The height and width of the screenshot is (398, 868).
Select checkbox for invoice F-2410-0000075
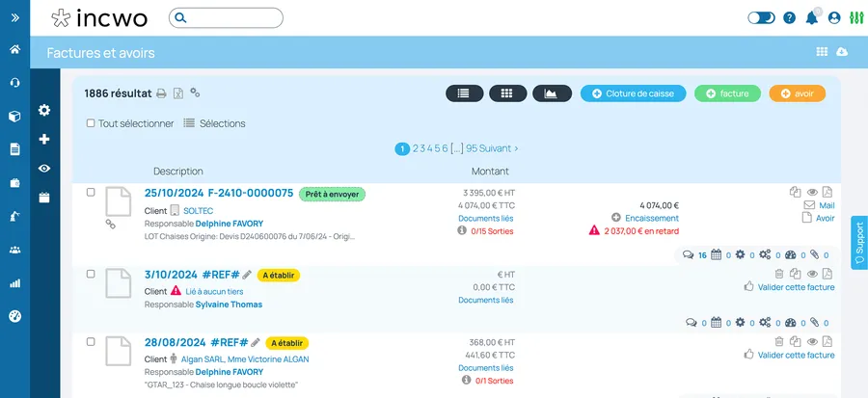(91, 193)
